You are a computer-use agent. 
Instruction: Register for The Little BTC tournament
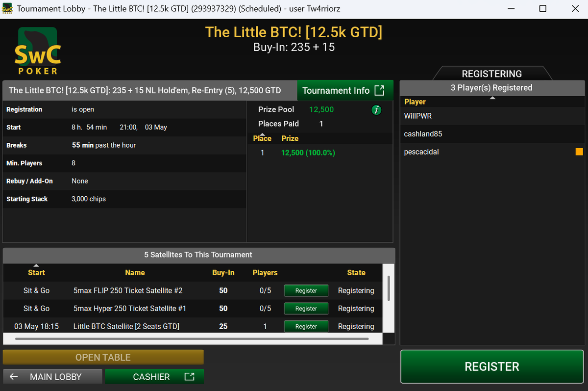pyautogui.click(x=492, y=366)
